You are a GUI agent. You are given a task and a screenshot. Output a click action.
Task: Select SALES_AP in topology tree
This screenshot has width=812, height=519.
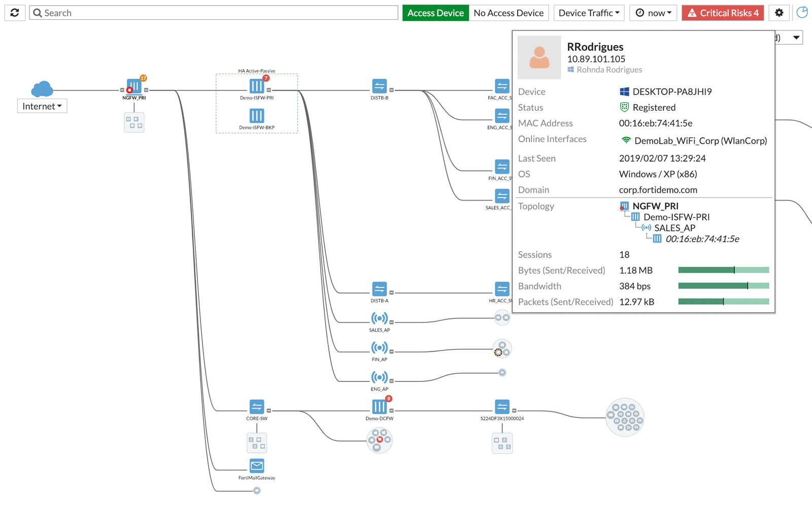tap(674, 228)
